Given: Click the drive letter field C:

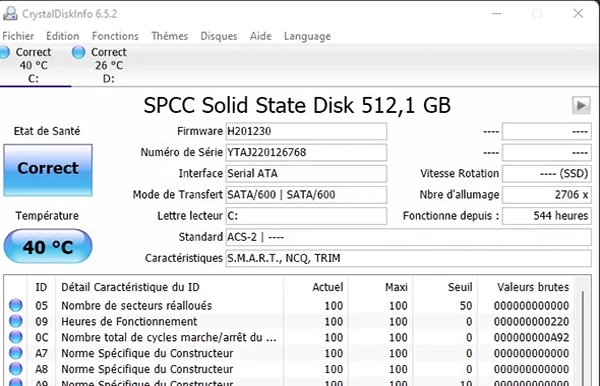Looking at the screenshot, I should click(306, 216).
